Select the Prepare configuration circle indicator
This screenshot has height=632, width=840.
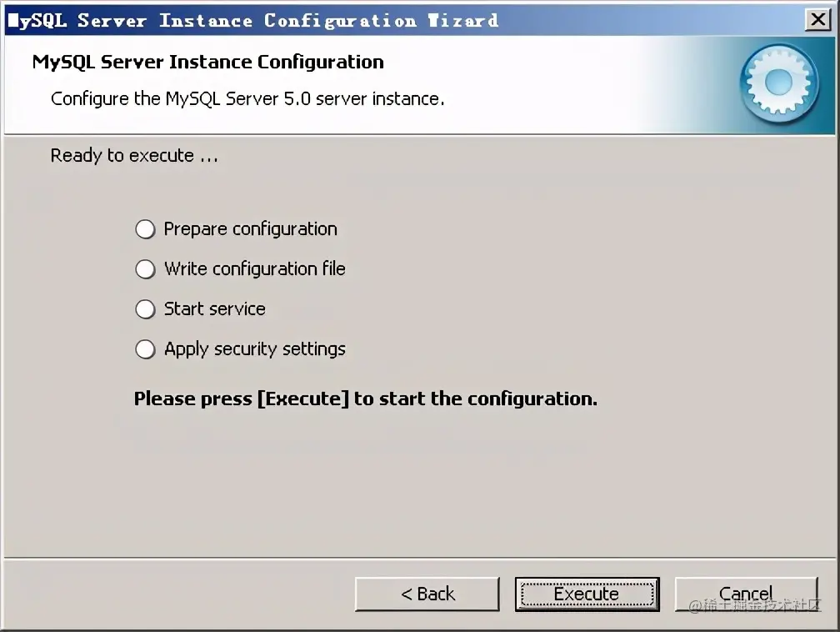pos(145,229)
